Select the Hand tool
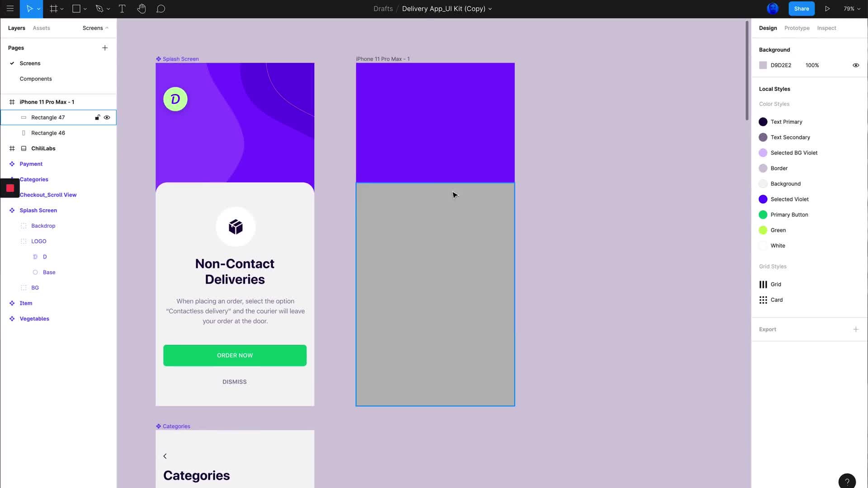The height and width of the screenshot is (488, 868). click(142, 9)
